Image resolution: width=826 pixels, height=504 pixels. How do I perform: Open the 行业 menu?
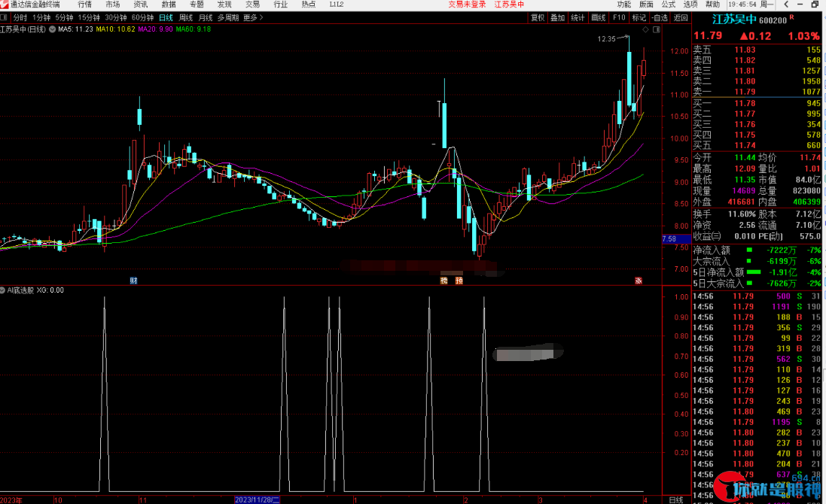pos(281,5)
